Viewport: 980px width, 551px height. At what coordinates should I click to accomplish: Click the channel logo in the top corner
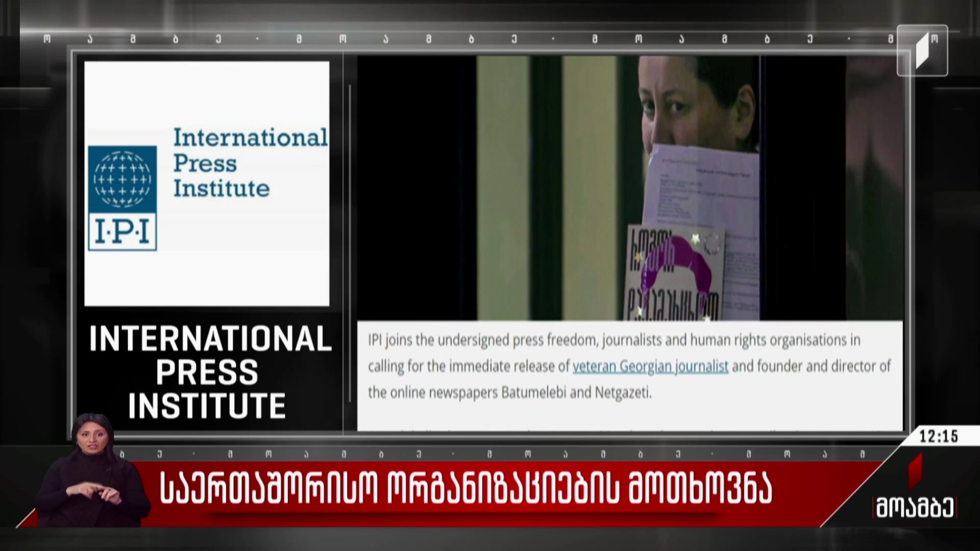tap(922, 51)
